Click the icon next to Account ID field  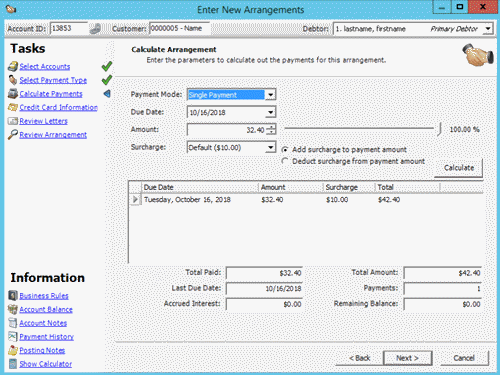pos(95,29)
